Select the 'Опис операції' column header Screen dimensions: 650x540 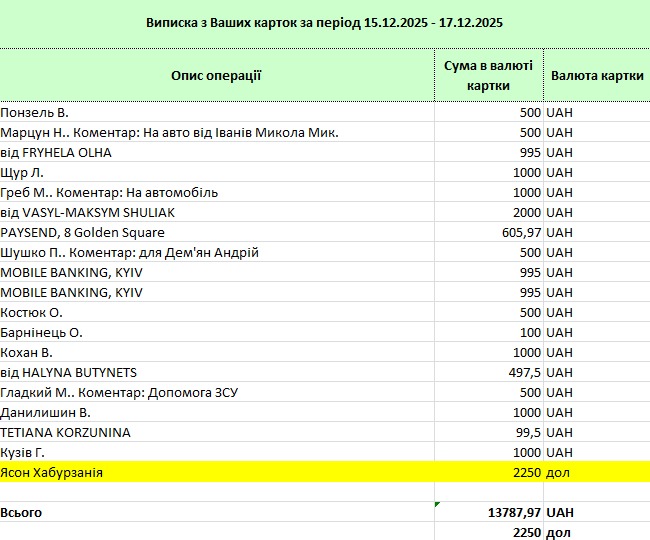coord(216,75)
